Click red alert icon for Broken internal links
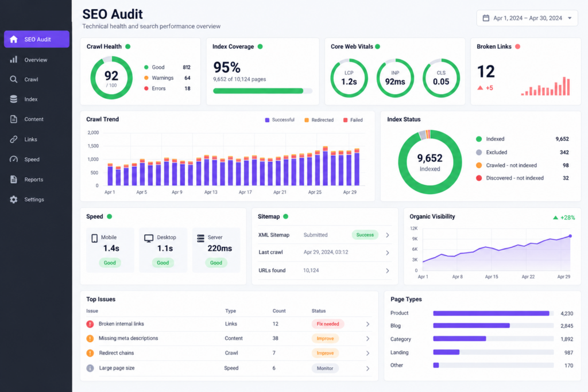Viewport: 588px width, 392px height. click(x=90, y=324)
